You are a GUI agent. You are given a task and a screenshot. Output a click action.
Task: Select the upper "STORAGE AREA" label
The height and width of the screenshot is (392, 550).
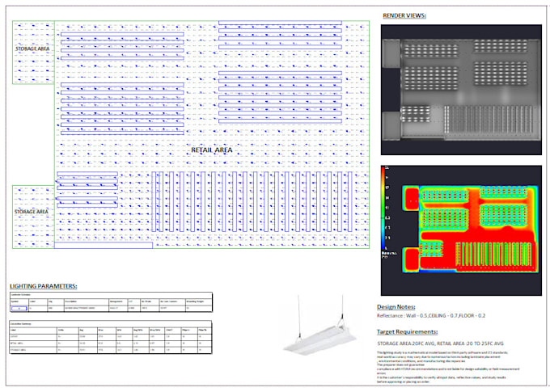32,48
